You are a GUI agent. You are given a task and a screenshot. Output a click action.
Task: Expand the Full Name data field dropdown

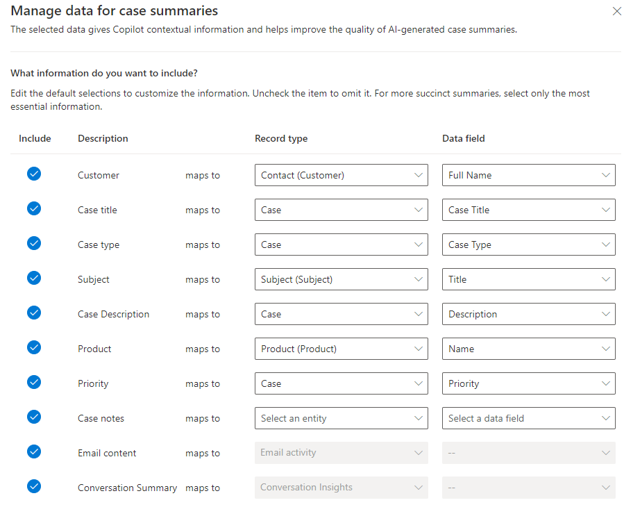click(528, 175)
